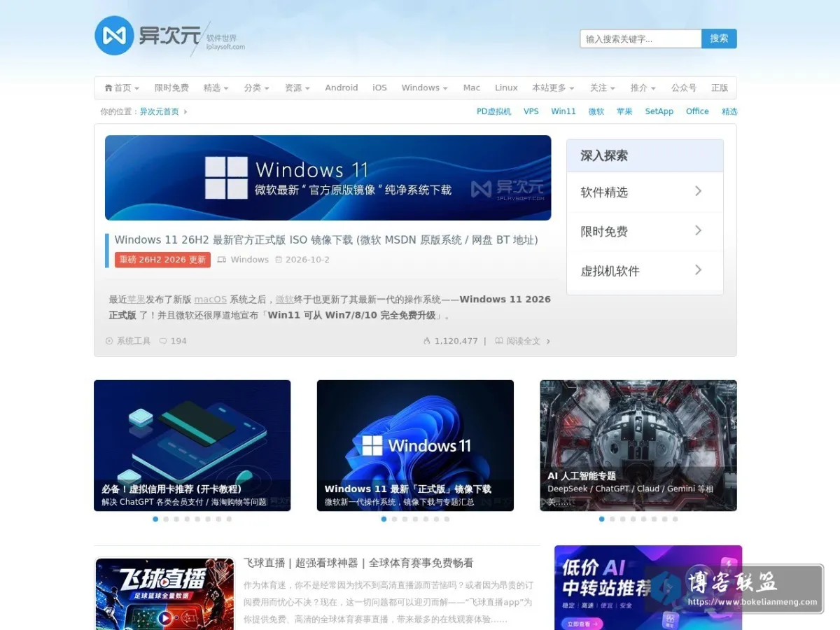Screen dimensions: 840x630
Task: Click the home icon beside 首页
Action: pyautogui.click(x=108, y=87)
